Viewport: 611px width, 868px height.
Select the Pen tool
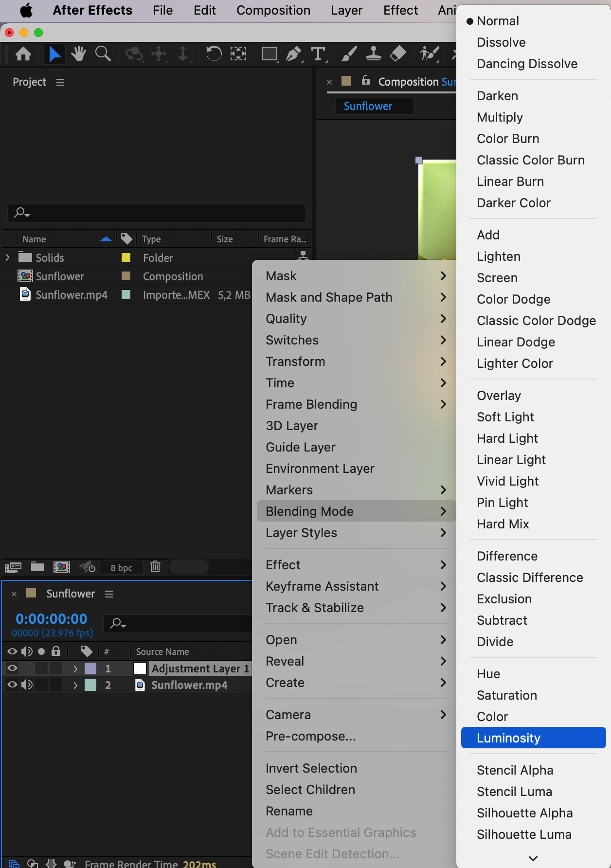(x=293, y=54)
